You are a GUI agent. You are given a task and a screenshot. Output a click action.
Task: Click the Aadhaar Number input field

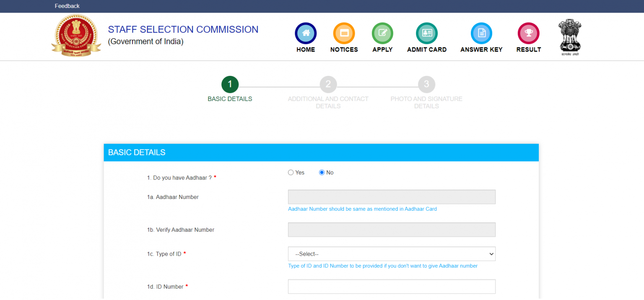(x=392, y=197)
